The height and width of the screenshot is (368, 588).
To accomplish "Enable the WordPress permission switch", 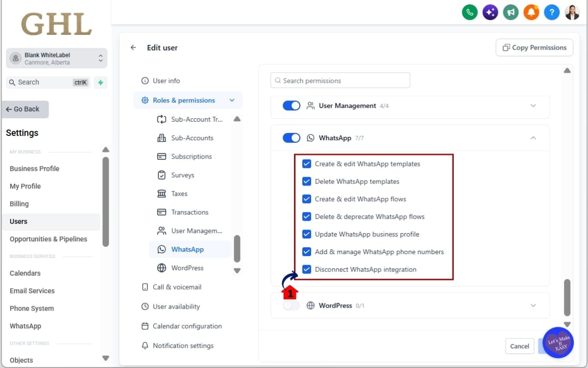I will [x=292, y=305].
